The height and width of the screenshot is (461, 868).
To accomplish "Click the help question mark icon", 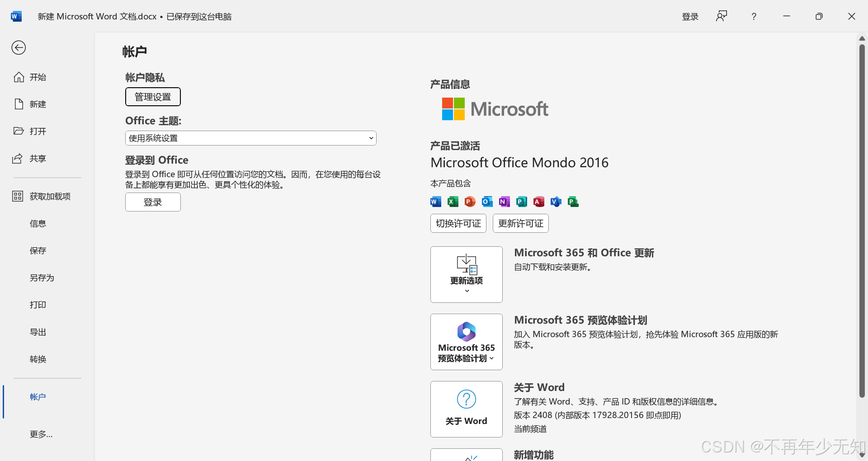I will tap(754, 17).
